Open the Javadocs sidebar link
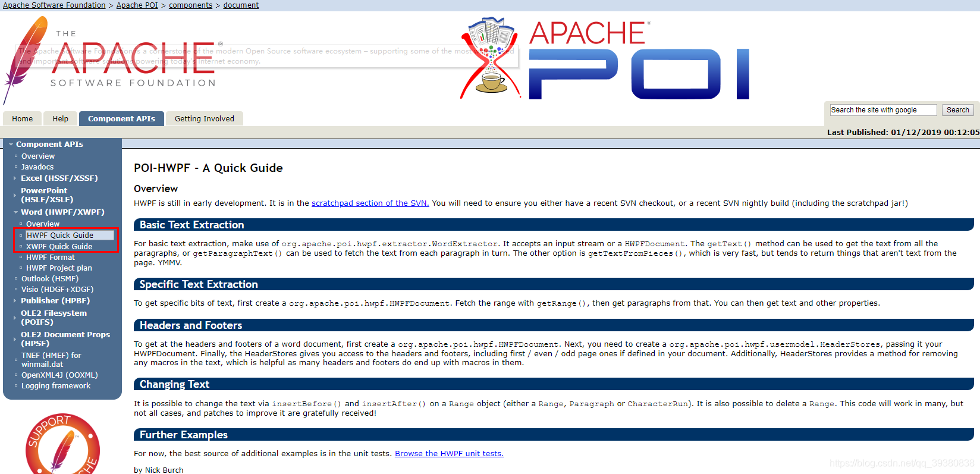The height and width of the screenshot is (474, 980). pyautogui.click(x=37, y=167)
